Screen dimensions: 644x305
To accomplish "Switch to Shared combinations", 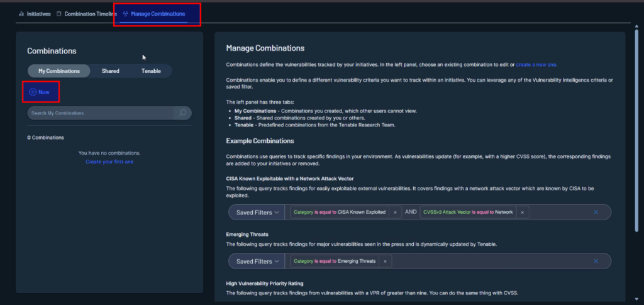I will click(111, 71).
